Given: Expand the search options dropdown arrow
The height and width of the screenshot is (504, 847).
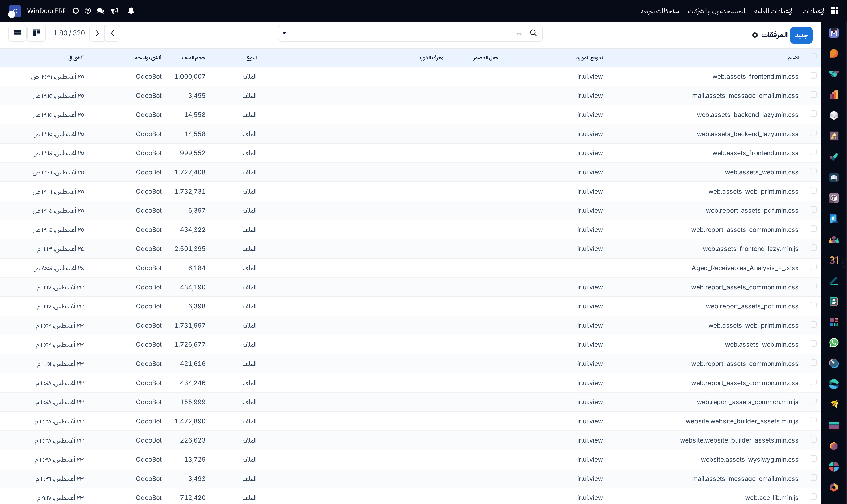Looking at the screenshot, I should (284, 33).
